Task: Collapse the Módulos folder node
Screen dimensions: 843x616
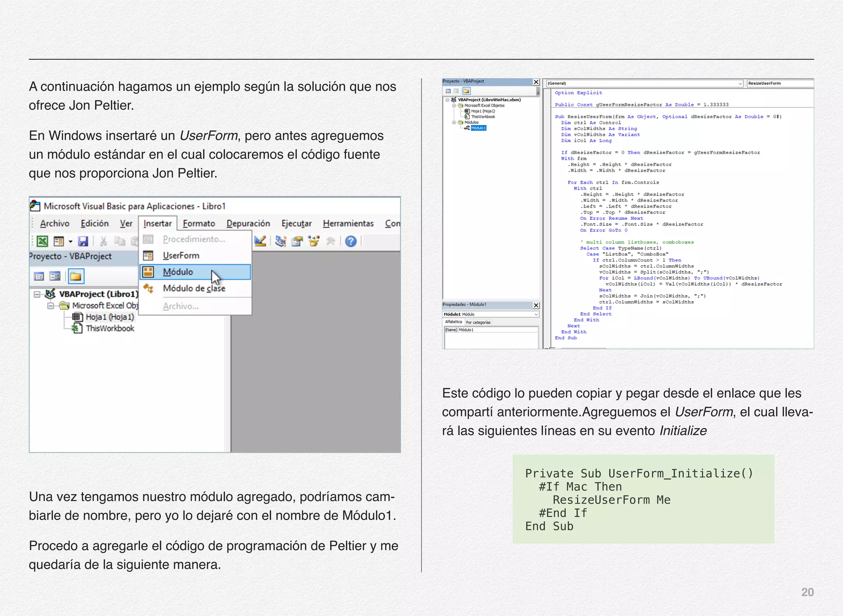Action: (x=454, y=122)
